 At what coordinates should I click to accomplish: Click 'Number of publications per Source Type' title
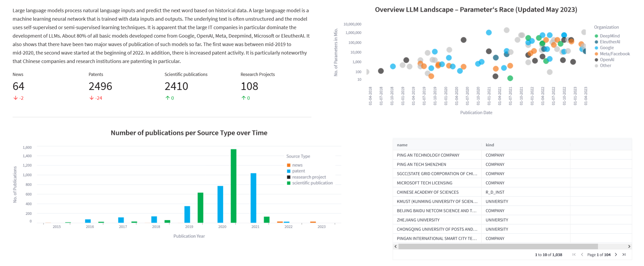[x=189, y=133]
